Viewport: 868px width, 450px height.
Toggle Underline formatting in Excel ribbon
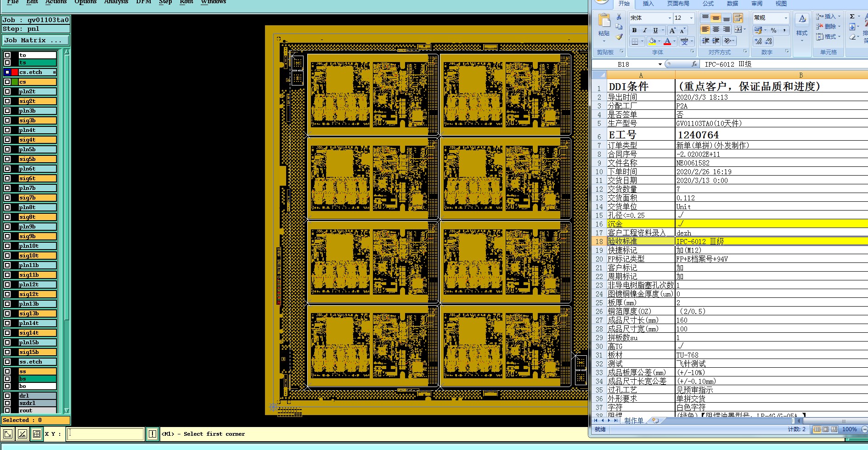[655, 30]
